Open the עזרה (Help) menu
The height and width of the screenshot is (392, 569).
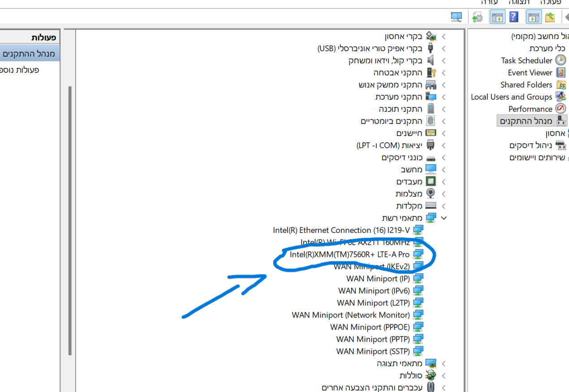coord(489,3)
